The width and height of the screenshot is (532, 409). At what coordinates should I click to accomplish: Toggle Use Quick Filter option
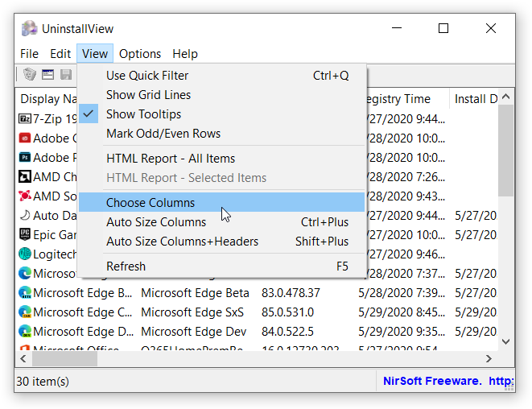(221, 76)
